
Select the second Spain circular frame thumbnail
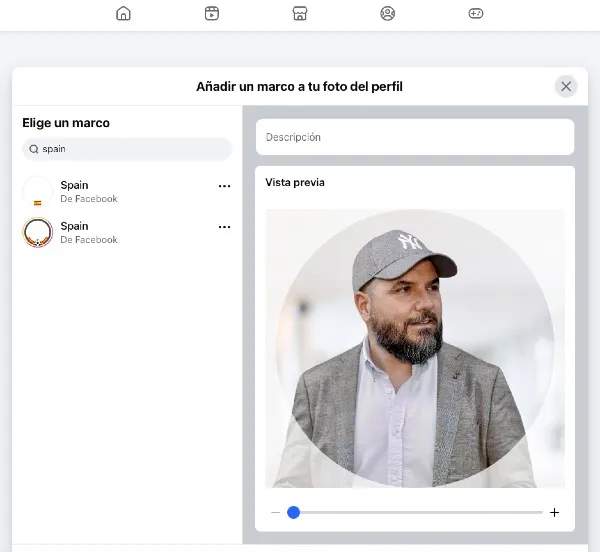point(38,233)
